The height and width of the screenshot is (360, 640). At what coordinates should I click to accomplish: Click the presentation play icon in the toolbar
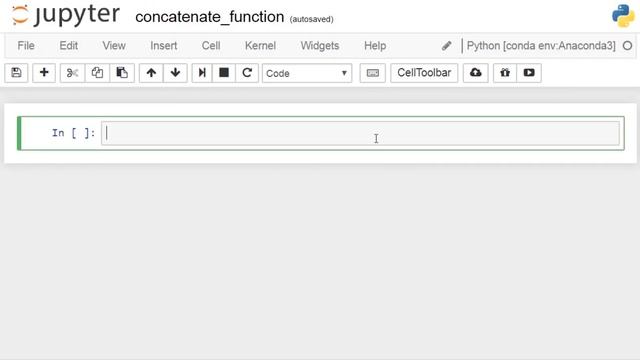pos(529,73)
